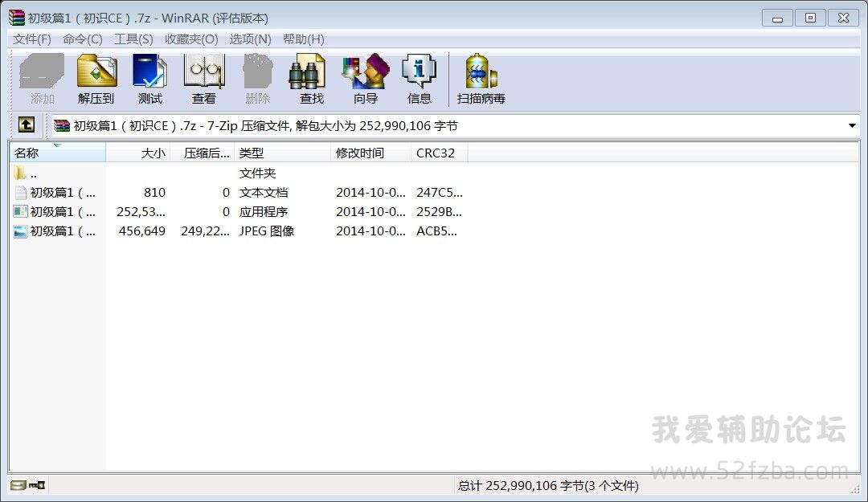Maximize the WinRAR window
The height and width of the screenshot is (502, 868).
coord(810,18)
